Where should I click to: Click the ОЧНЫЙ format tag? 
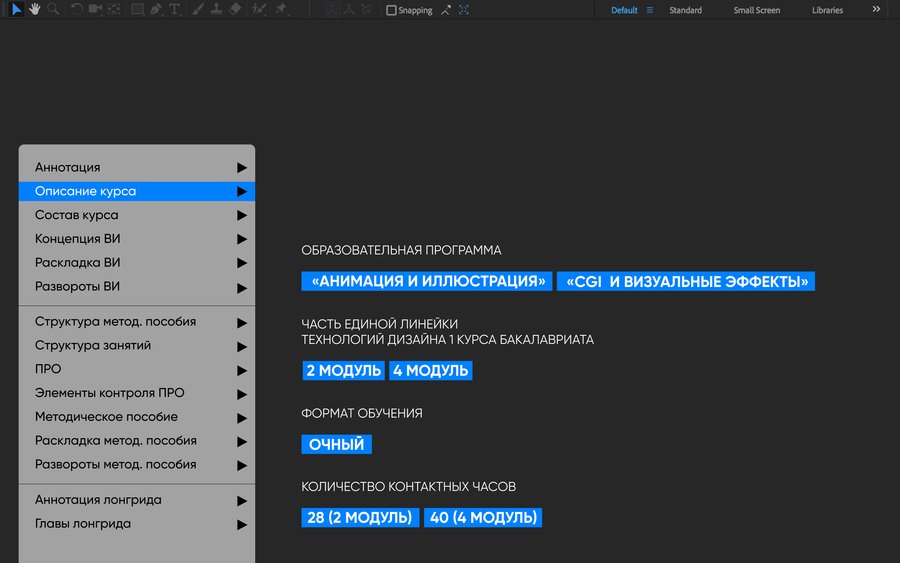(336, 444)
